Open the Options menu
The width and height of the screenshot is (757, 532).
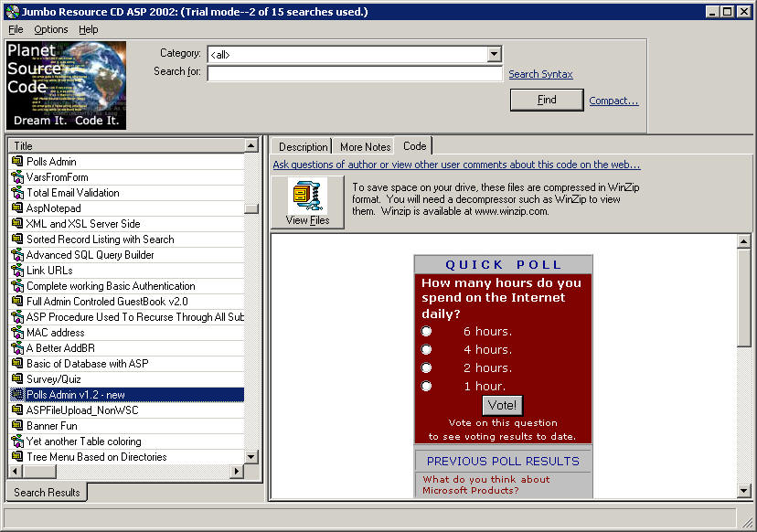pyautogui.click(x=50, y=29)
